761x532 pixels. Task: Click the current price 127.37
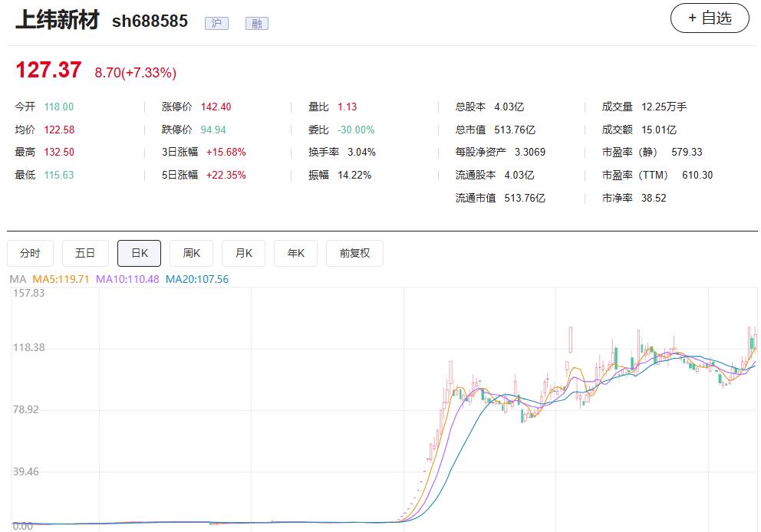[48, 69]
